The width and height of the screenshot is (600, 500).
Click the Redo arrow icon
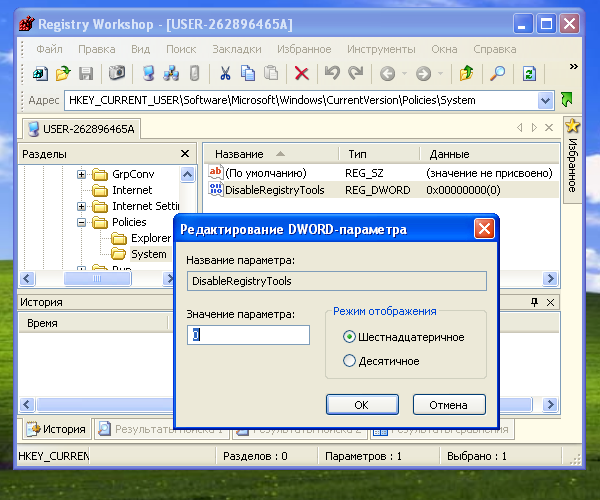click(x=355, y=73)
